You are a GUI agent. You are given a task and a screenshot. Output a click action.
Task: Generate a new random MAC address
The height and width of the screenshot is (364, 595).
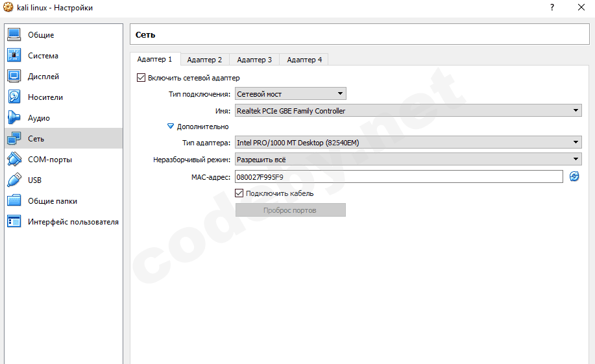(x=574, y=176)
